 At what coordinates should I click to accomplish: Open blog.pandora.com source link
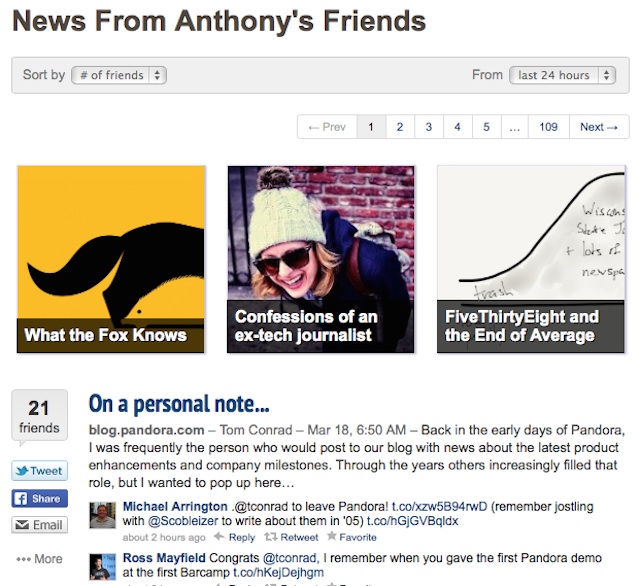[147, 430]
